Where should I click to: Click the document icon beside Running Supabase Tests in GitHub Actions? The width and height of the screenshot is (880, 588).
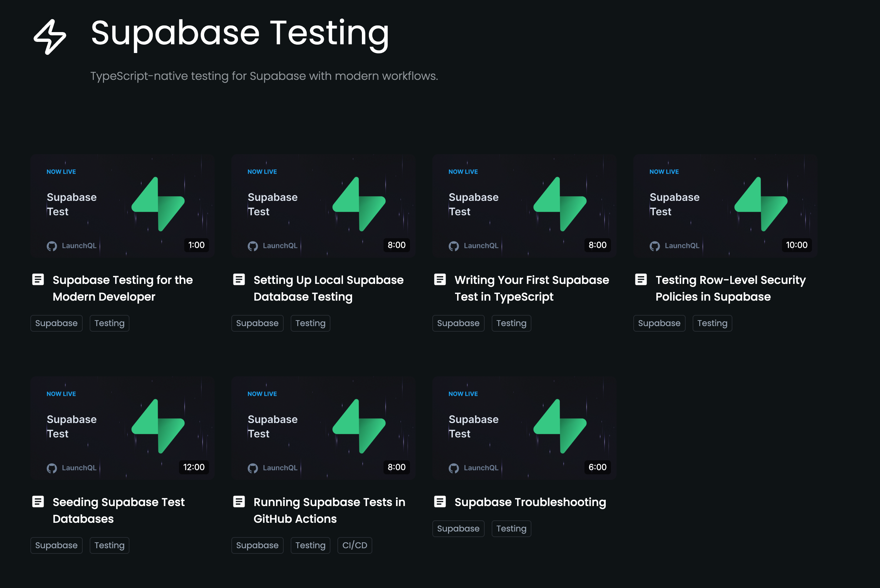click(x=239, y=502)
